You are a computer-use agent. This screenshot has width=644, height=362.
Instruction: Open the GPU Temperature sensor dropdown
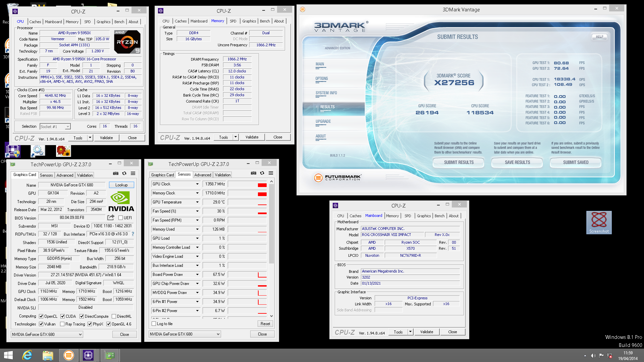tap(197, 202)
